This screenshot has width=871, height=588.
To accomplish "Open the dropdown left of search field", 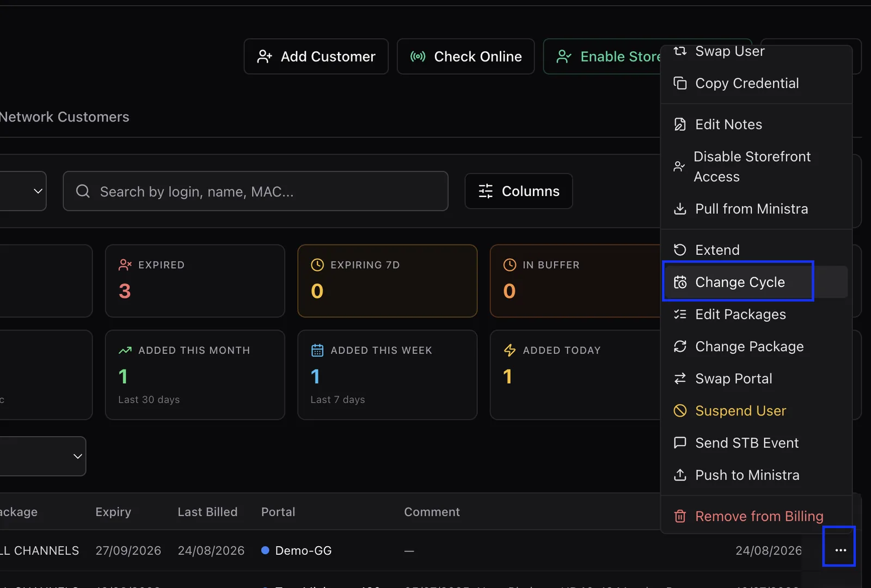I will coord(22,191).
